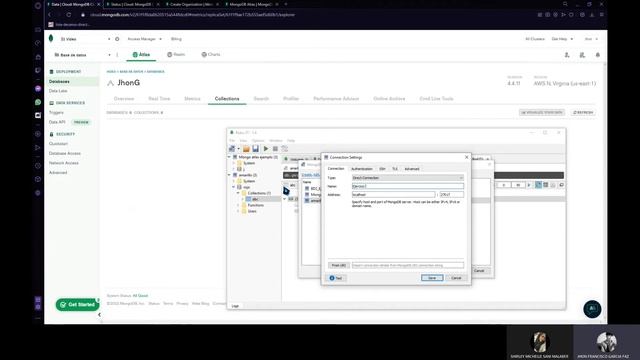The width and height of the screenshot is (640, 360).
Task: Click Cancel in Connection Settings dialog
Action: point(456,278)
